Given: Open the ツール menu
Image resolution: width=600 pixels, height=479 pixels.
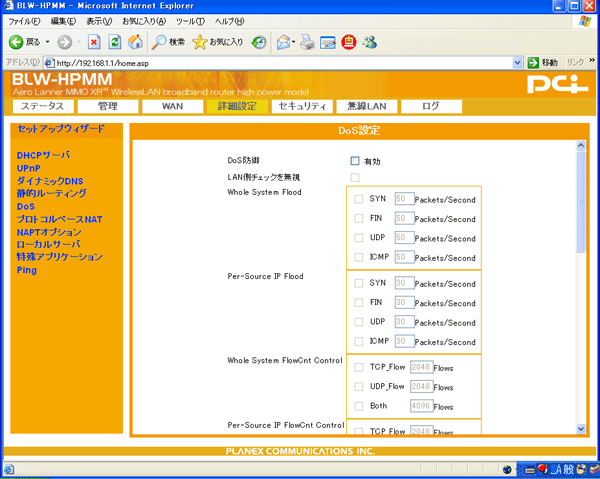Looking at the screenshot, I should (x=191, y=21).
